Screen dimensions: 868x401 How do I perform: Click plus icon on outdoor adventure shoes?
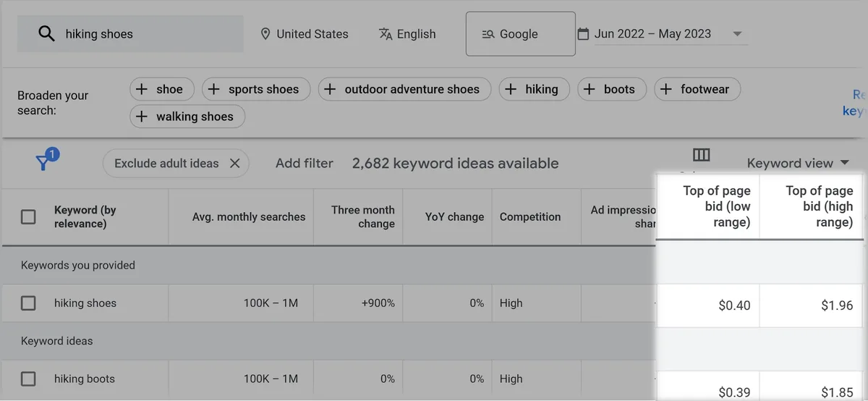(x=330, y=89)
